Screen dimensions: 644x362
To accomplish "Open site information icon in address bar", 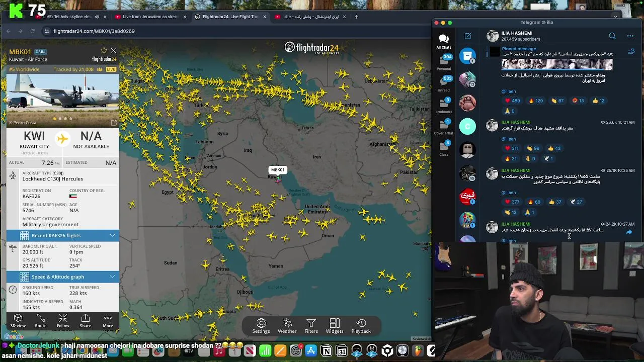I will click(x=47, y=31).
